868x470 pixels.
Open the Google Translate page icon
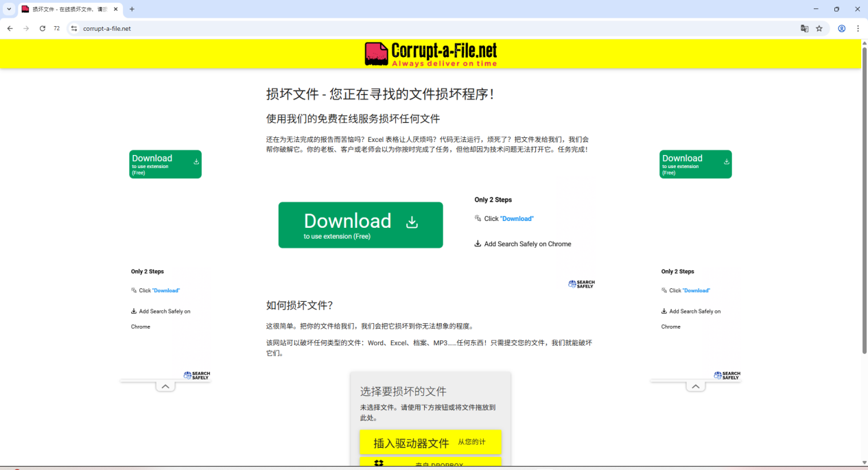pyautogui.click(x=805, y=28)
